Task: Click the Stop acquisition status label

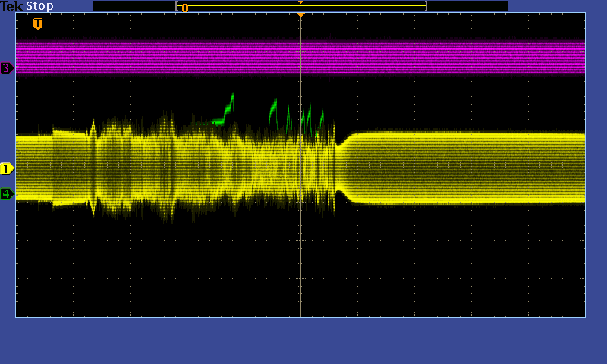Action: [40, 6]
